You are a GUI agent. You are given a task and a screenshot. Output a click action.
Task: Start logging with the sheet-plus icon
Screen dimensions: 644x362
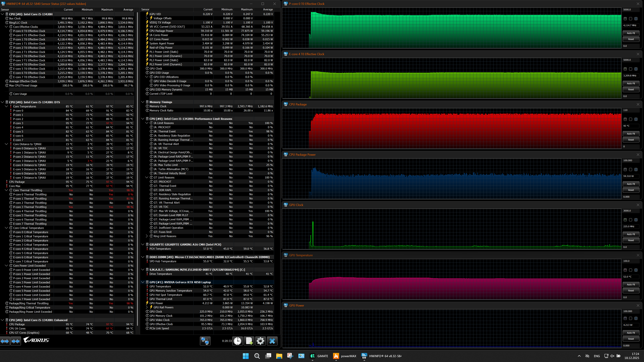[249, 341]
